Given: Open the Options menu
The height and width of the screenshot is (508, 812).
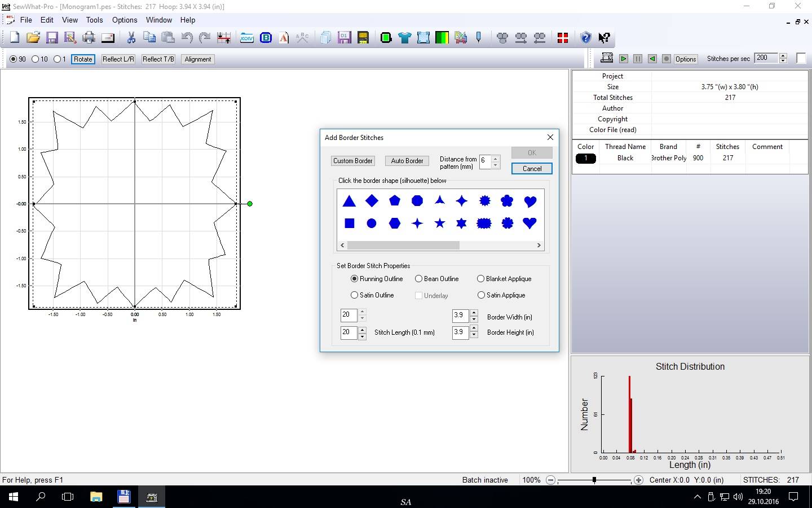Looking at the screenshot, I should 125,20.
